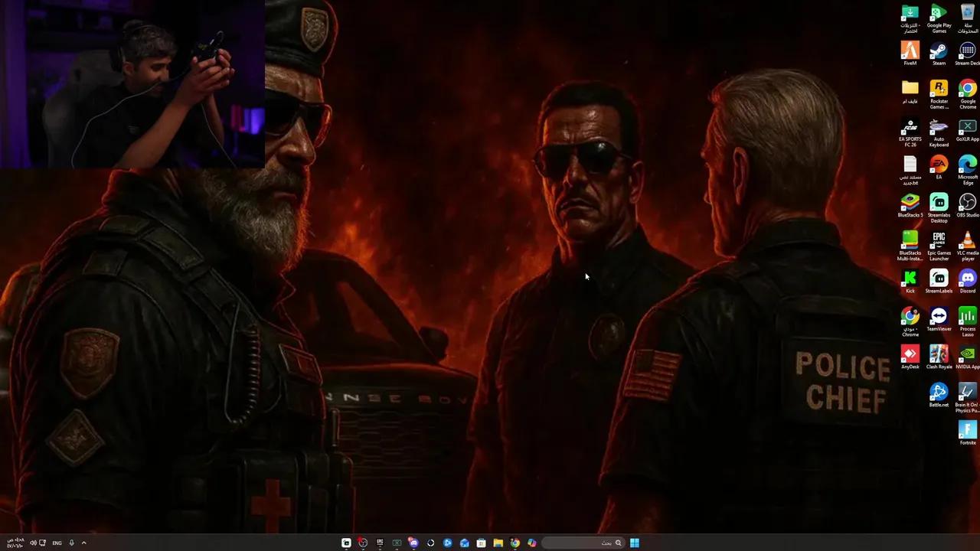This screenshot has height=551, width=980.
Task: Select the Battle.net desktop shortcut
Action: [939, 394]
